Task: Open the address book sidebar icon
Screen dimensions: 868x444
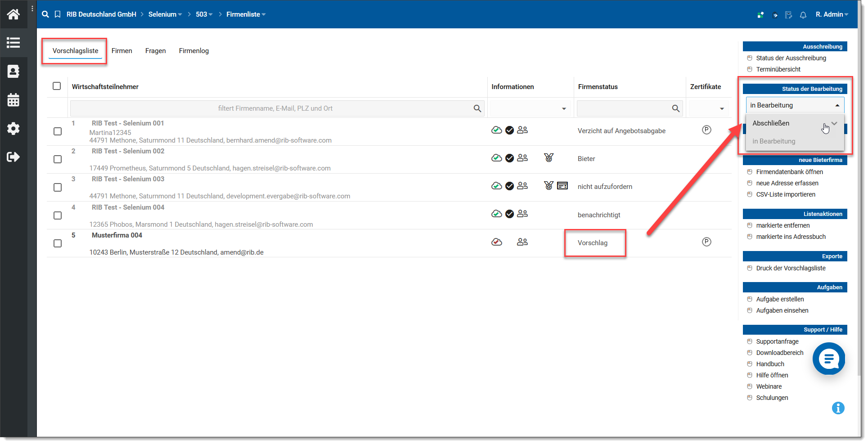Action: point(13,71)
